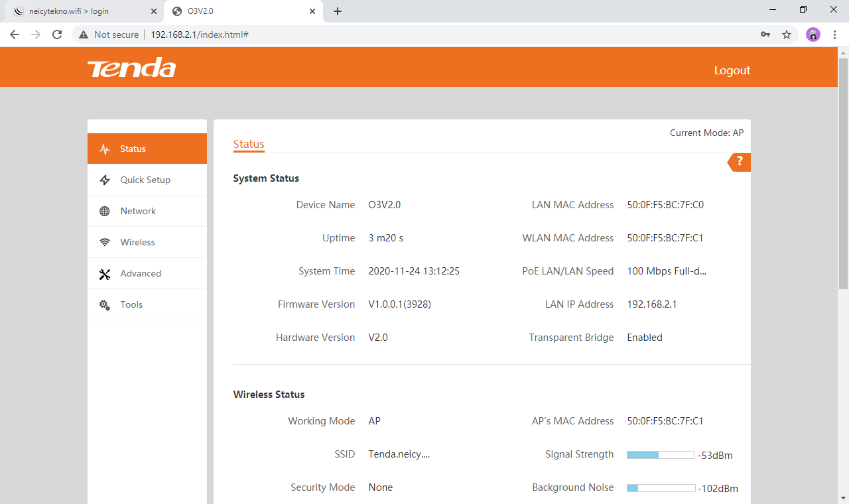Click the Current Mode: AP text
Image resolution: width=849 pixels, height=504 pixels.
tap(706, 133)
